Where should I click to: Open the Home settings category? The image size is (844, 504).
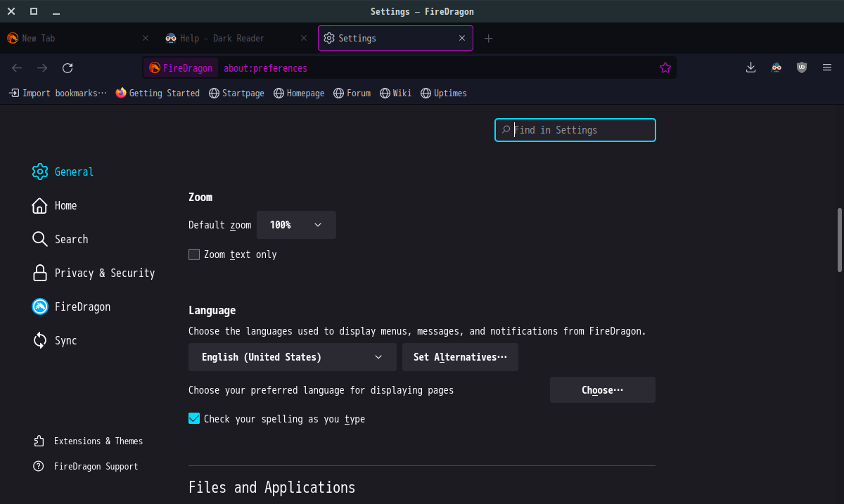point(54,205)
